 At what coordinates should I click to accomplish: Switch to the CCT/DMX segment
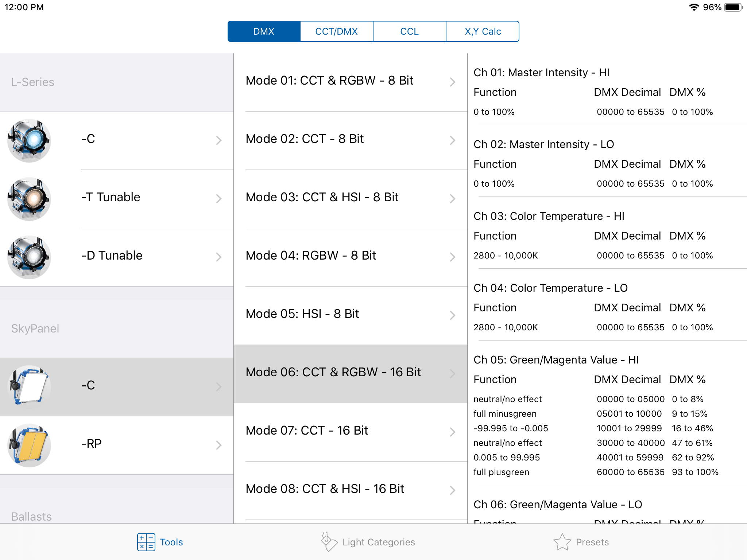point(336,31)
